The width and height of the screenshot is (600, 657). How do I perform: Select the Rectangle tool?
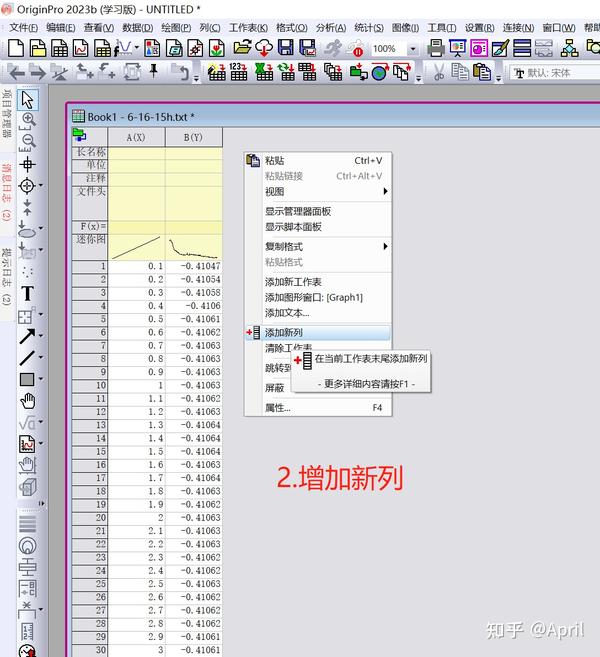[27, 379]
